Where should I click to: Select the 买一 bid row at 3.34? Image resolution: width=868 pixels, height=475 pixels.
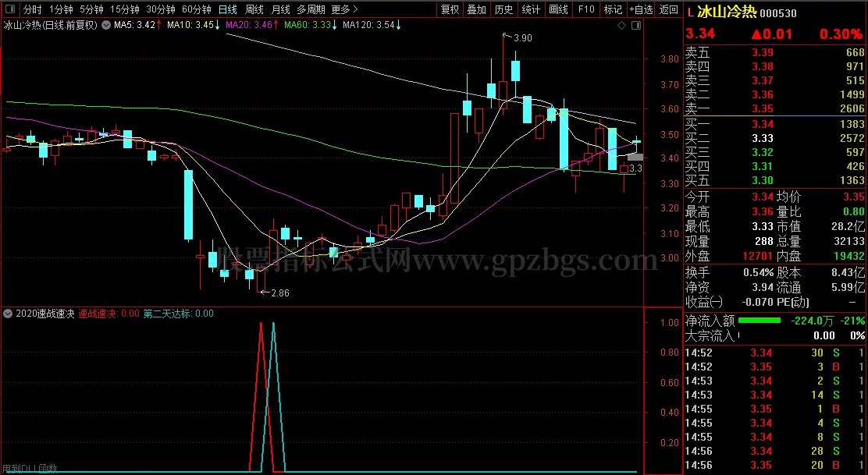pos(775,124)
